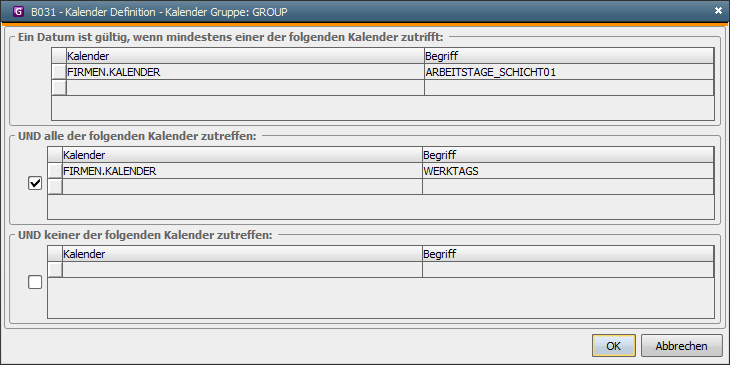Select the FIRMEN.KALENDER cell beside ARBEITSTAGE_SCHICHT01

pyautogui.click(x=245, y=72)
